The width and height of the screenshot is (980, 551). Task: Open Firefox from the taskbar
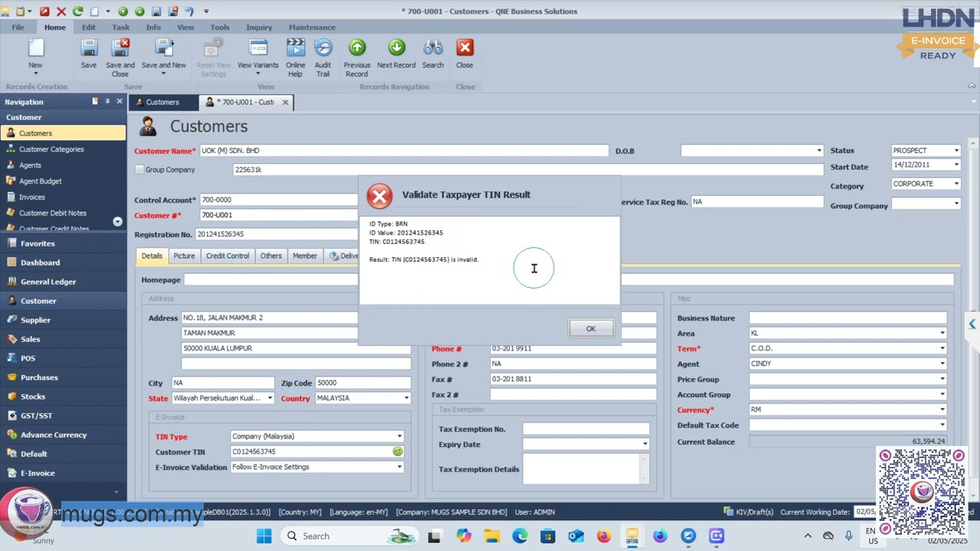tap(603, 536)
